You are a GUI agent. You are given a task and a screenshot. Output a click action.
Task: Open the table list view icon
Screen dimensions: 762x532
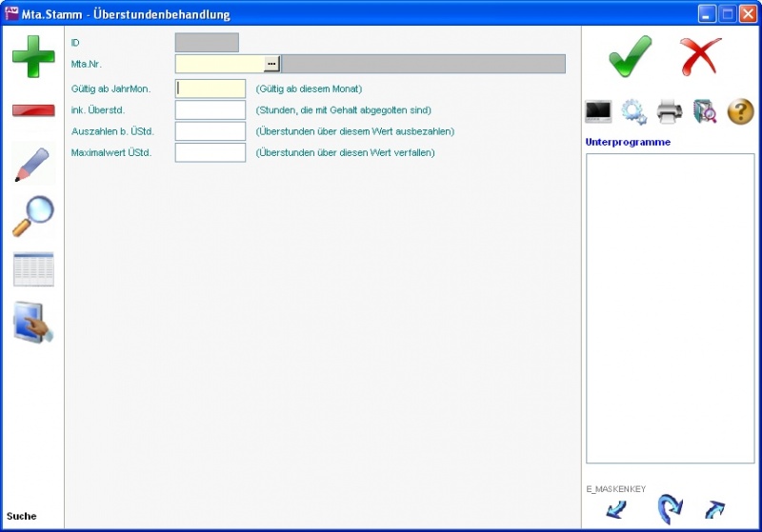pos(33,269)
